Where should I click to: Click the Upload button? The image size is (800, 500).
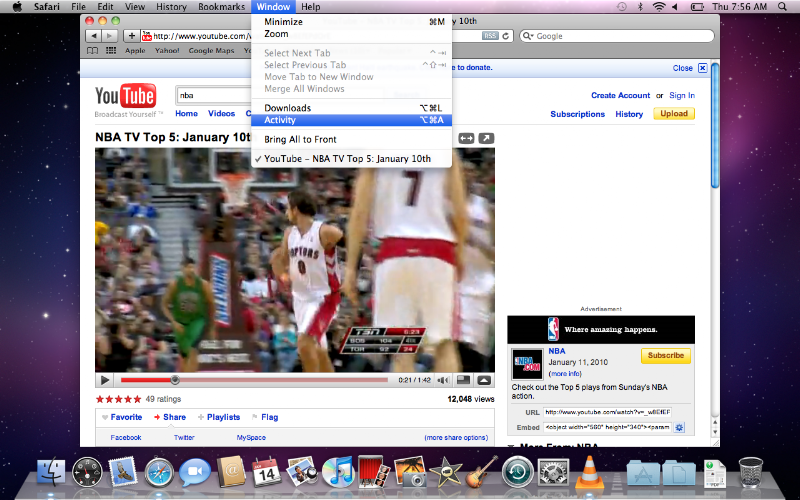[673, 114]
